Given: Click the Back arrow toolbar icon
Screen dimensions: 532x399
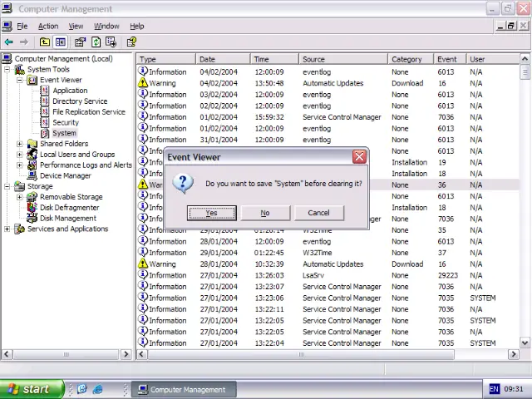Looking at the screenshot, I should click(x=9, y=42).
